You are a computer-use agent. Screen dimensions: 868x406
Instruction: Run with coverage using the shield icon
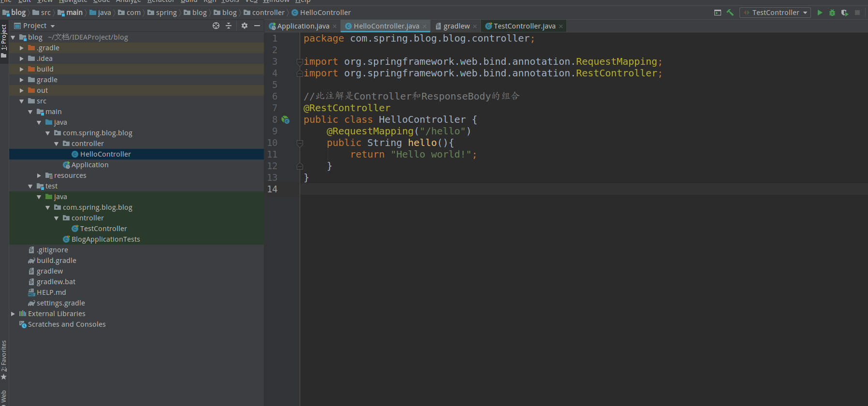click(844, 13)
